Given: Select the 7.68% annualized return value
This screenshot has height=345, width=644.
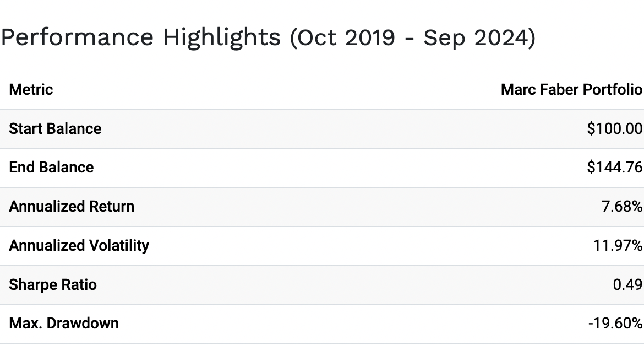Looking at the screenshot, I should click(622, 207).
